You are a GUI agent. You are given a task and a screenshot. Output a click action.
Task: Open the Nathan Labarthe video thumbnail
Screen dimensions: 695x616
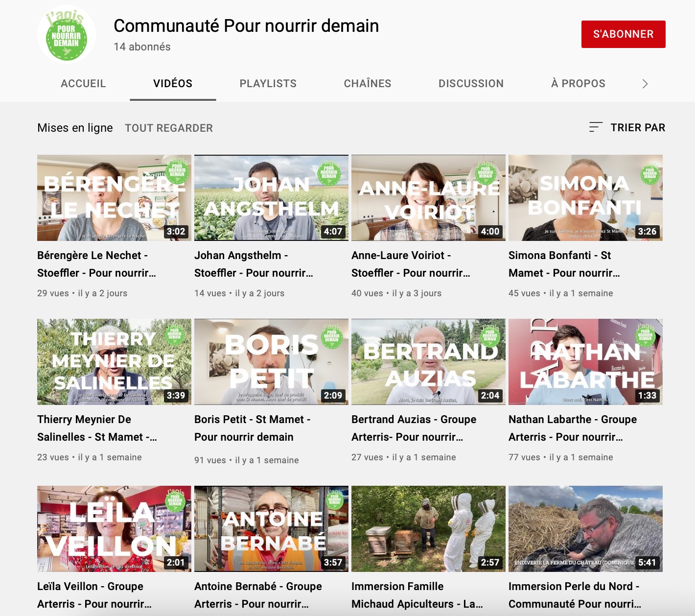coord(585,362)
